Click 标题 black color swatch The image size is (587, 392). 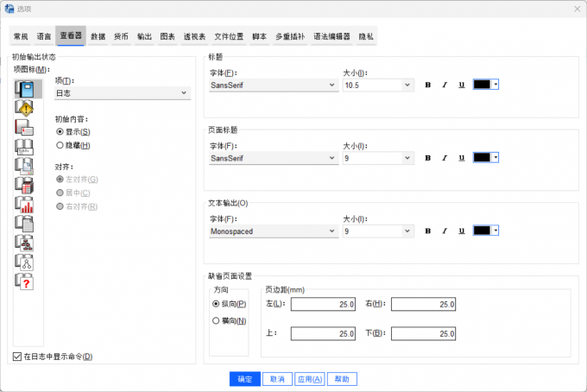483,85
